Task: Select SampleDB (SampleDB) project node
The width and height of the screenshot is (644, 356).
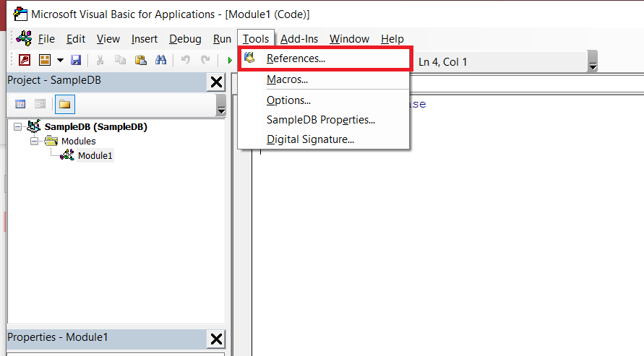Action: pyautogui.click(x=95, y=127)
